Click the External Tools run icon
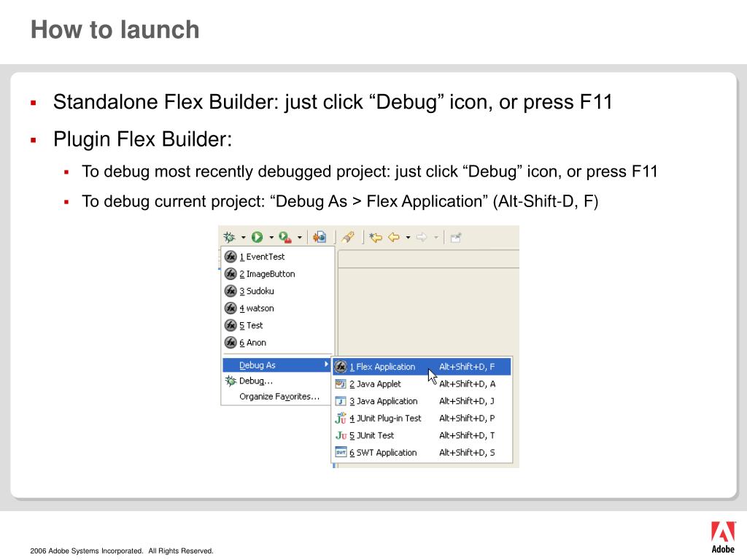Image resolution: width=747 pixels, height=560 pixels. point(285,237)
